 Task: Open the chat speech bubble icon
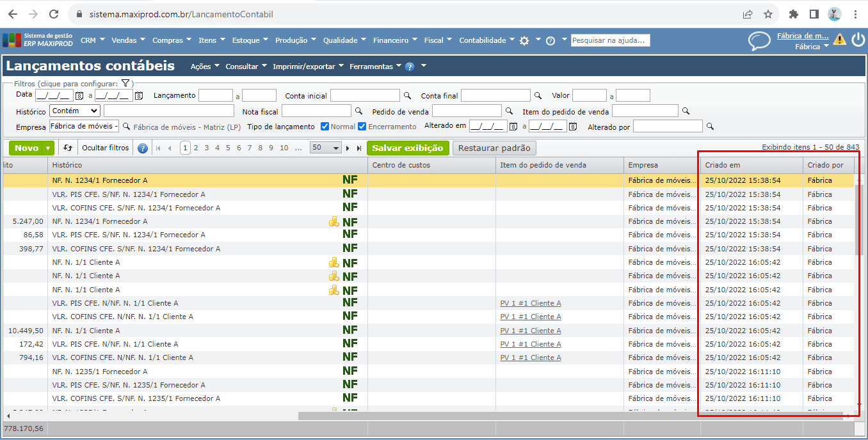click(x=759, y=41)
